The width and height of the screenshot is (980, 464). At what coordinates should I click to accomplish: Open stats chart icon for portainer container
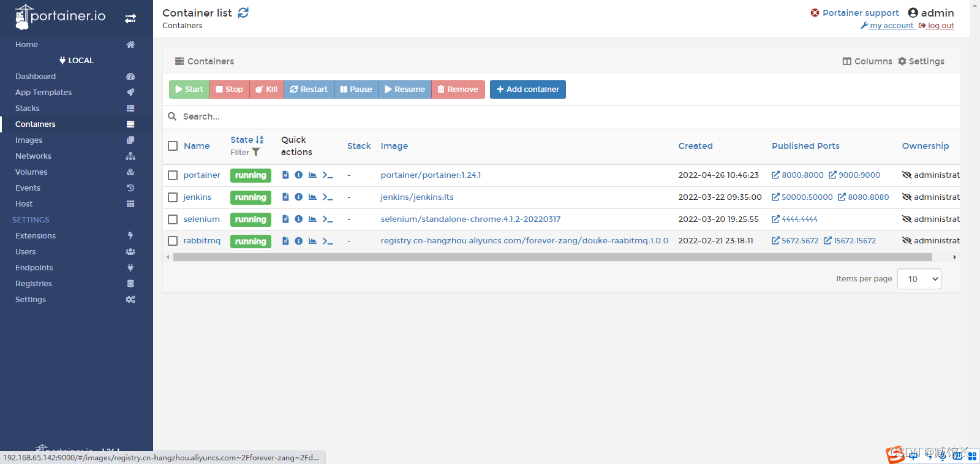pos(312,175)
